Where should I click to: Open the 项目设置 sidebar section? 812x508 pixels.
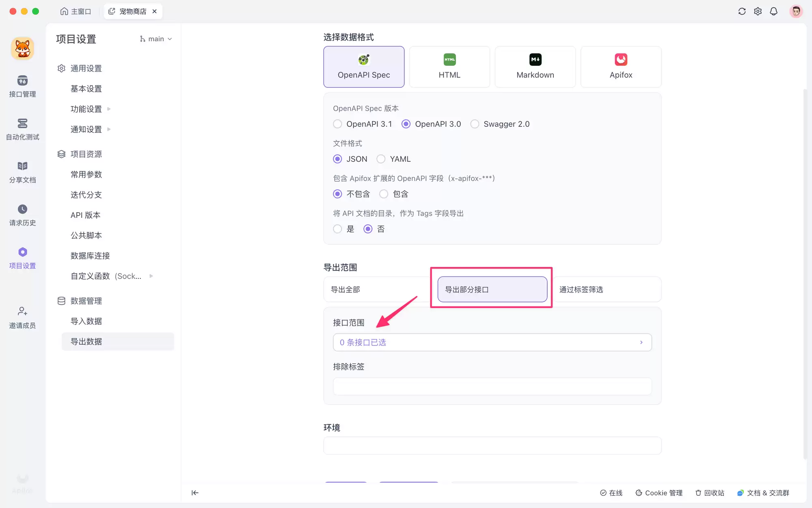point(22,258)
